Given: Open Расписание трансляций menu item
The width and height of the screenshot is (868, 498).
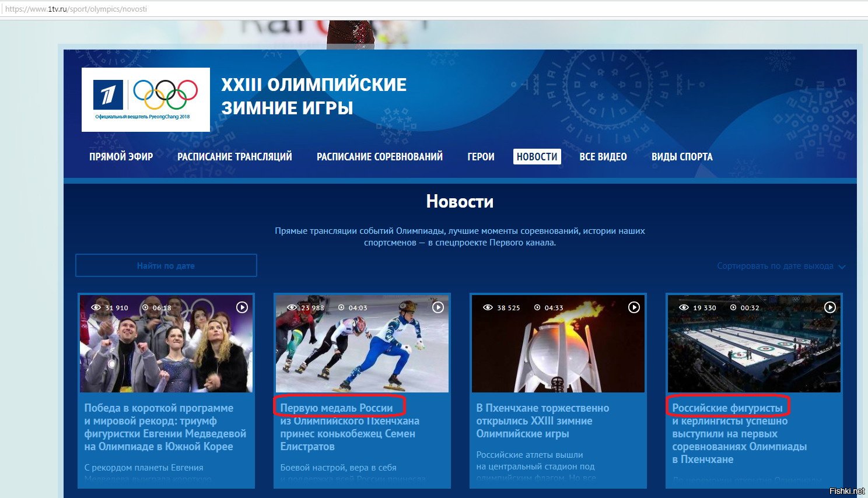Looking at the screenshot, I should 235,157.
